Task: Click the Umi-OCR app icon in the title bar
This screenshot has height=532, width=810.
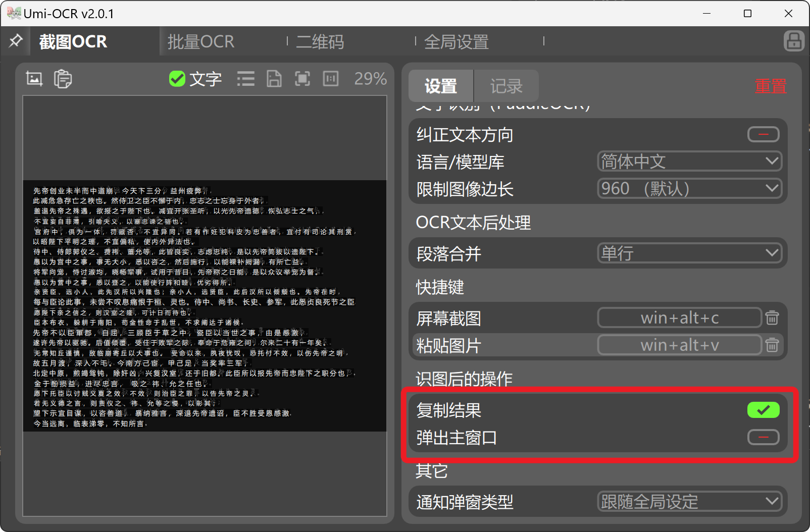Action: (14, 13)
